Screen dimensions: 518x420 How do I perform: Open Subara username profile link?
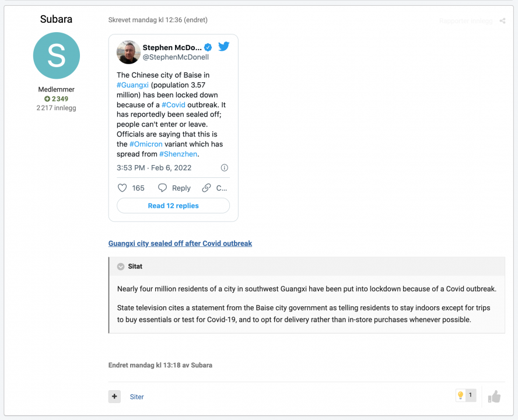click(57, 19)
